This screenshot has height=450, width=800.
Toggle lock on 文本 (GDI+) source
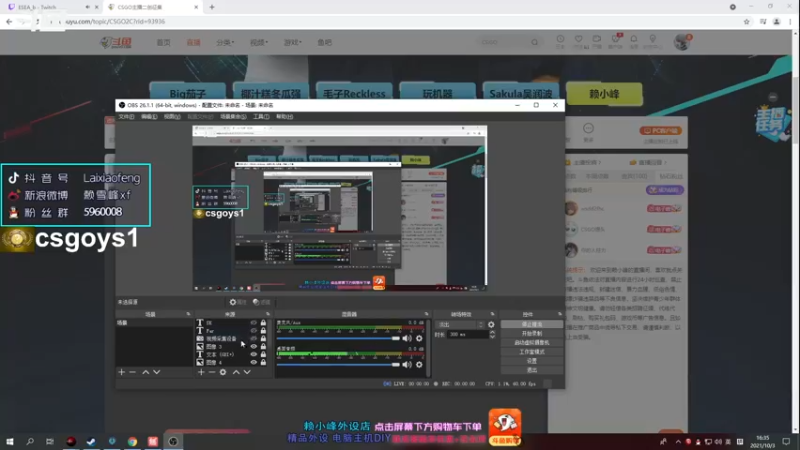click(x=263, y=354)
